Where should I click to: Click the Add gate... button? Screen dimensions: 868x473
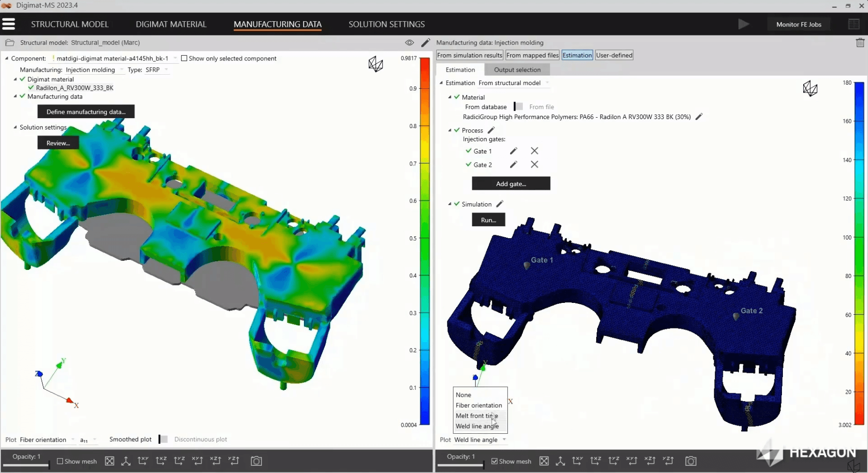tap(511, 184)
